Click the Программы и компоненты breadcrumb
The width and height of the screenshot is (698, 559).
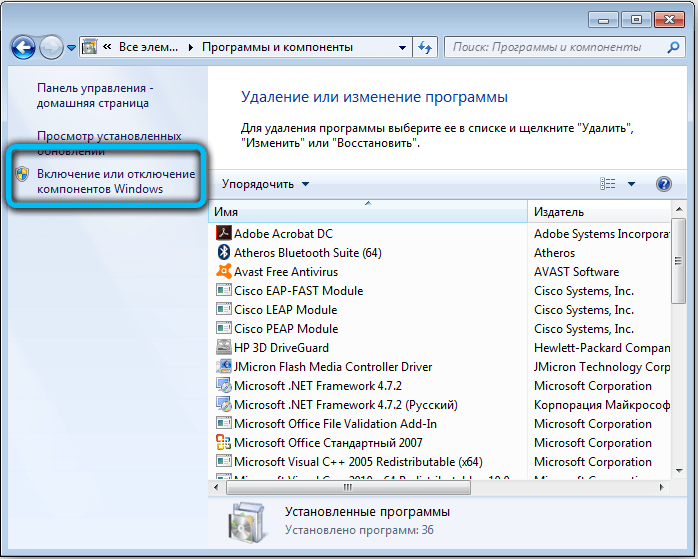tap(277, 47)
